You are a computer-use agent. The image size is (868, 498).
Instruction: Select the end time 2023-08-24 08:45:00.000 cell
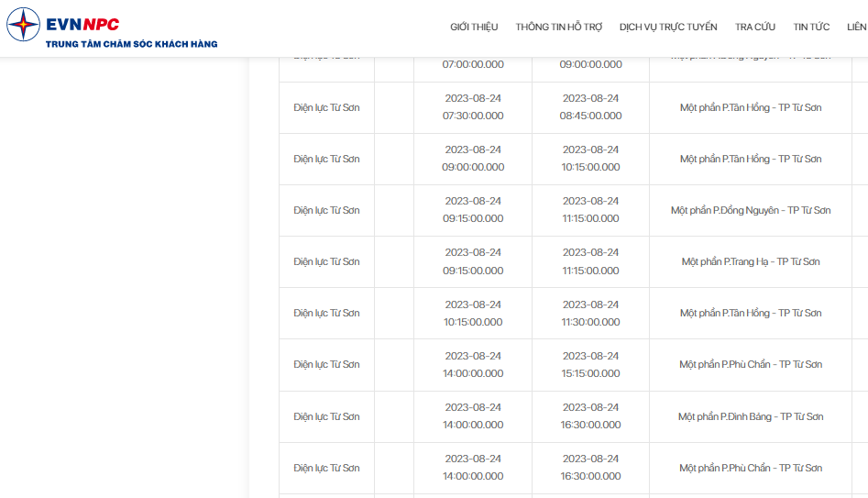click(590, 107)
